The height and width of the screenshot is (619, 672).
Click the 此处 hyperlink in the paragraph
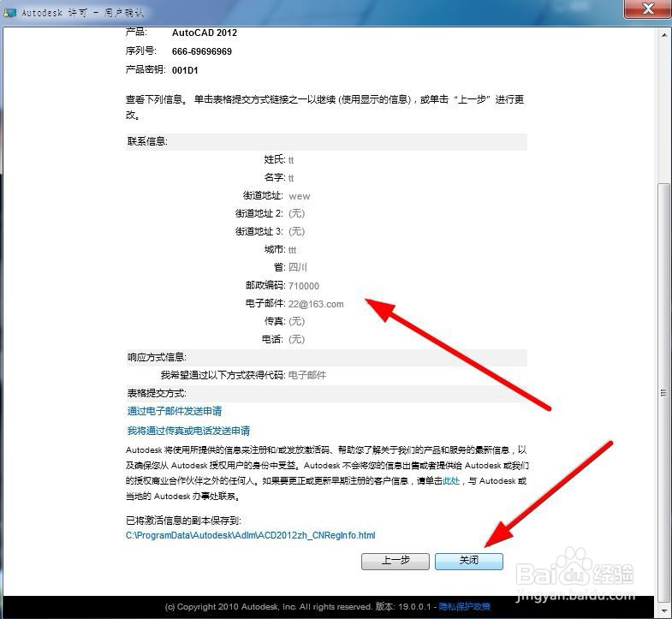click(x=451, y=481)
